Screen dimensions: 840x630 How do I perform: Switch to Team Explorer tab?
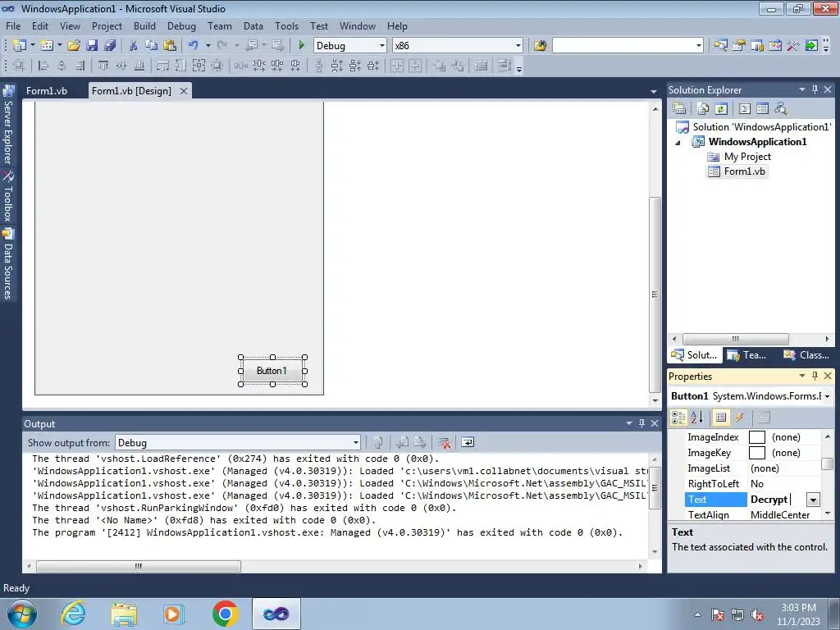click(x=747, y=354)
